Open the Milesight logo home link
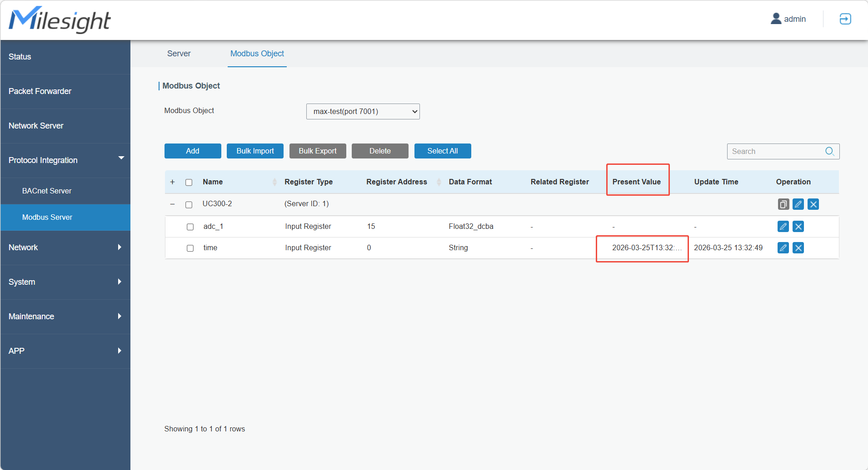868x470 pixels. click(60, 20)
